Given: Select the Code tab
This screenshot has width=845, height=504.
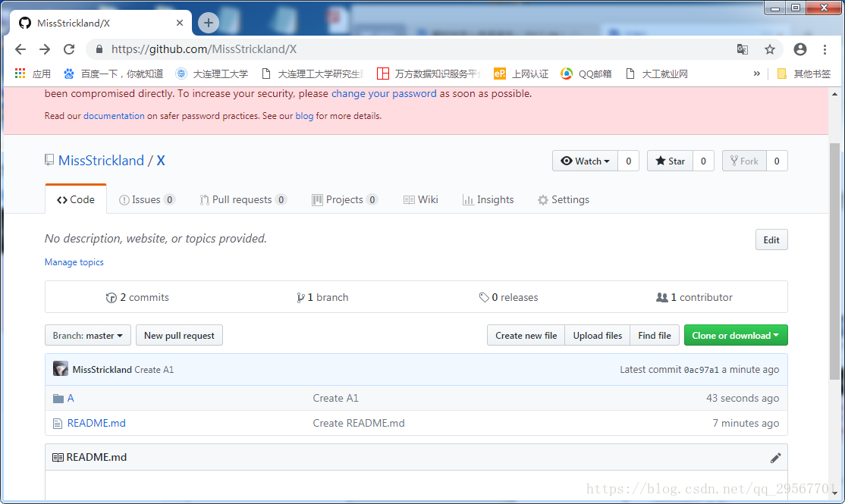Looking at the screenshot, I should pos(75,200).
